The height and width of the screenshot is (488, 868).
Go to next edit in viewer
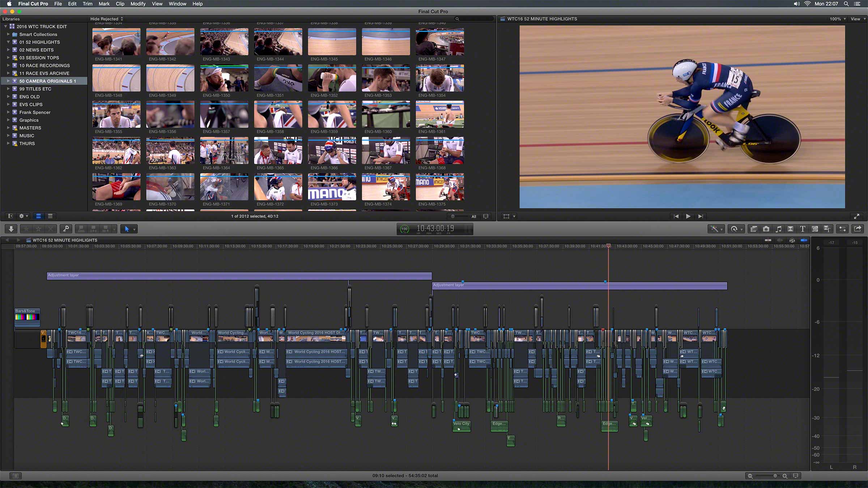click(x=701, y=216)
